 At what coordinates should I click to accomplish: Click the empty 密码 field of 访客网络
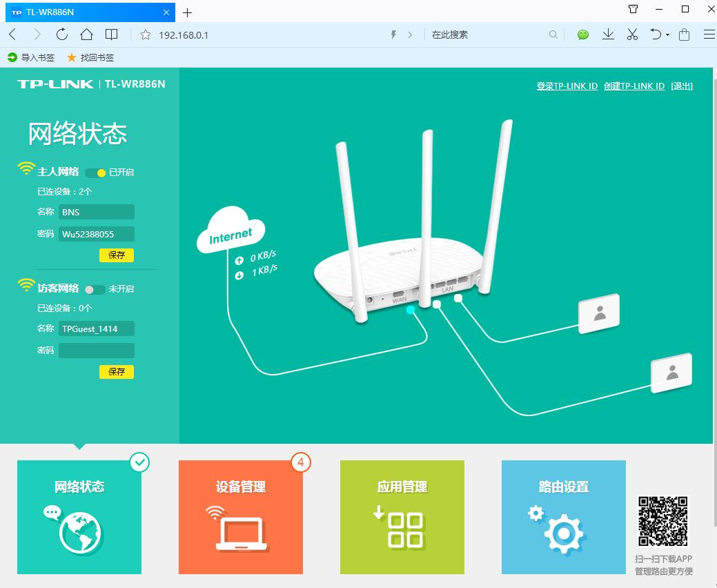[x=97, y=350]
